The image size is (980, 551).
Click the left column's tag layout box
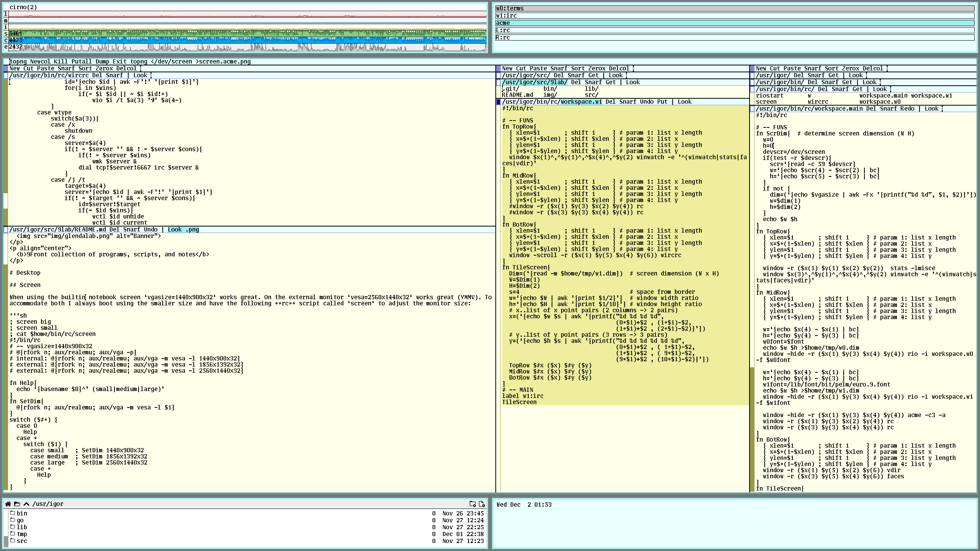pyautogui.click(x=6, y=68)
